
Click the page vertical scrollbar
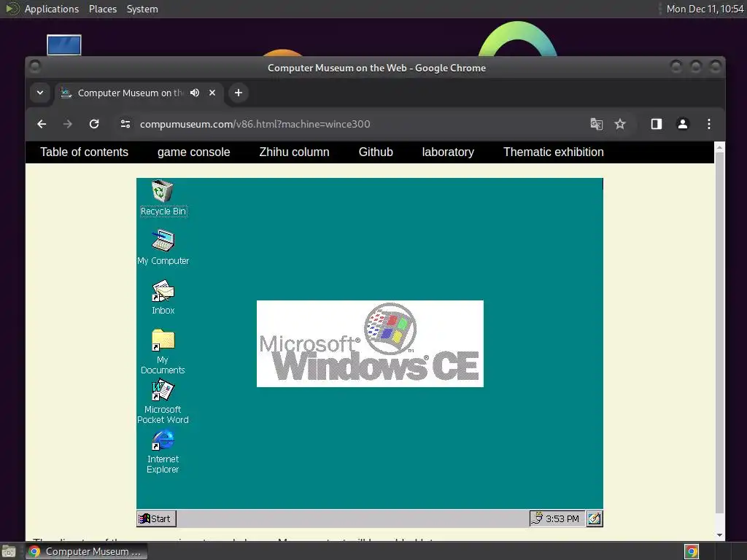point(719,333)
